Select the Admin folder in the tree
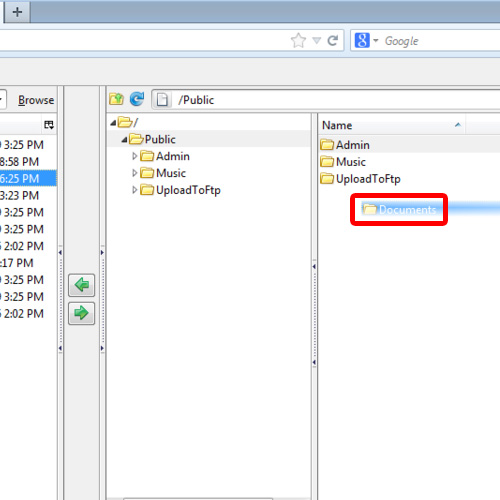500x500 pixels. click(165, 156)
